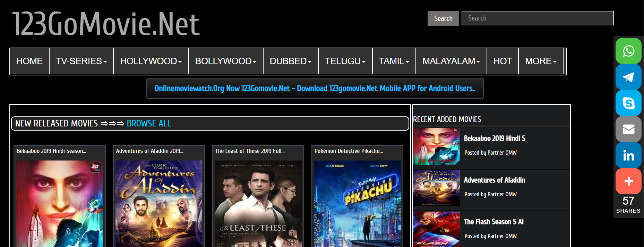This screenshot has width=644, height=247.
Task: Expand the MORE dropdown menu
Action: click(541, 61)
